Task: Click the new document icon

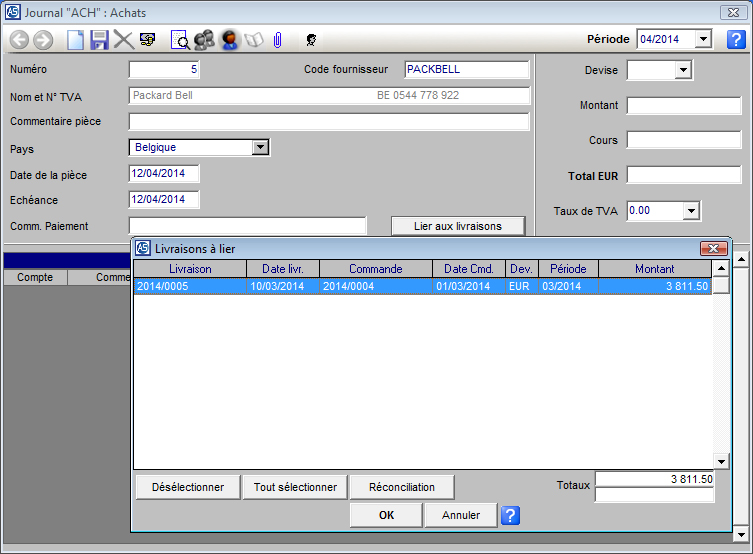Action: (x=76, y=40)
